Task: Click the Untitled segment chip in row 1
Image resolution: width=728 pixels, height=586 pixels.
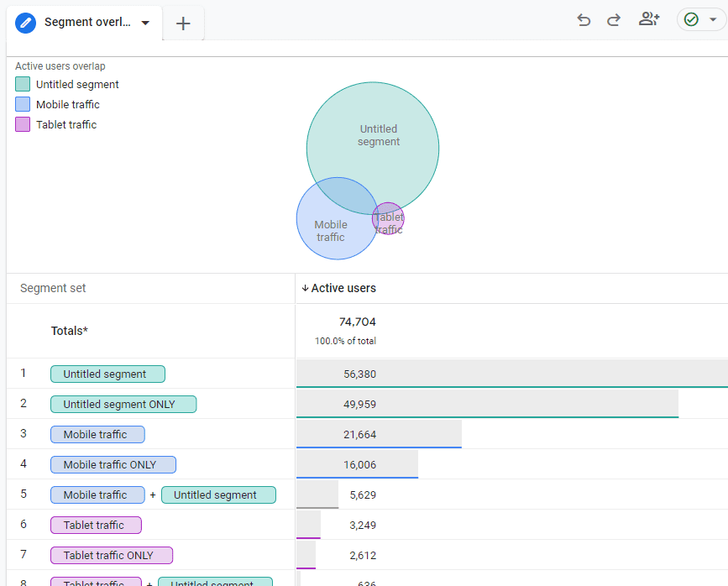Action: pyautogui.click(x=107, y=374)
